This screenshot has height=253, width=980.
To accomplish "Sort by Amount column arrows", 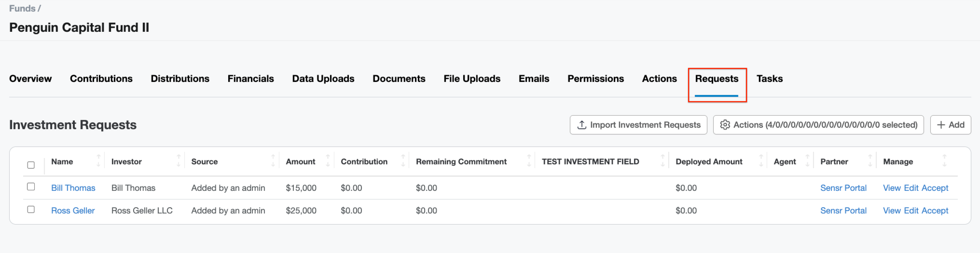I will point(328,161).
